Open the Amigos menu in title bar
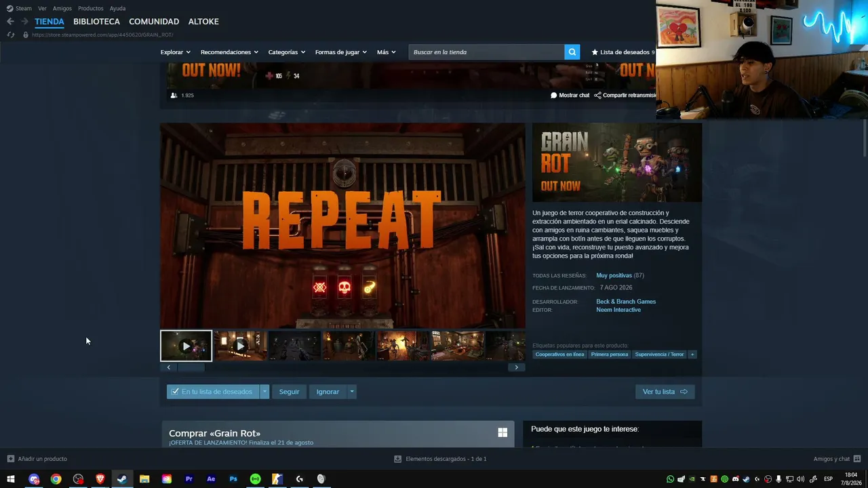 pyautogui.click(x=62, y=8)
